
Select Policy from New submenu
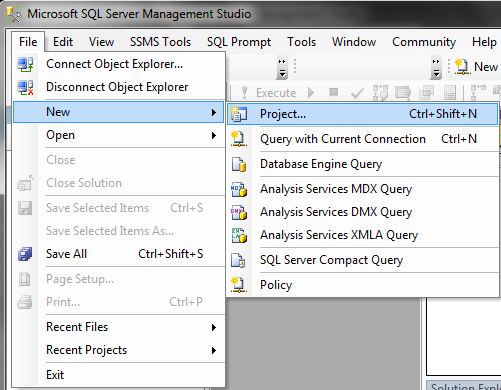point(363,285)
